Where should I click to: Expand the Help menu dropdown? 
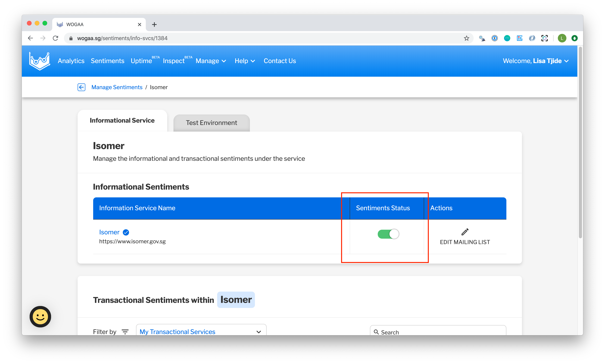click(245, 61)
